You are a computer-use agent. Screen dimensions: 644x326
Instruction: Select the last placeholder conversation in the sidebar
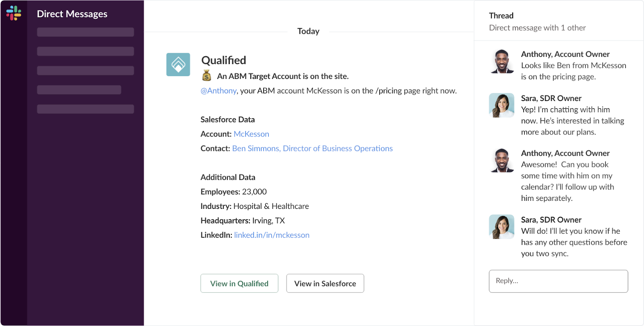point(85,109)
